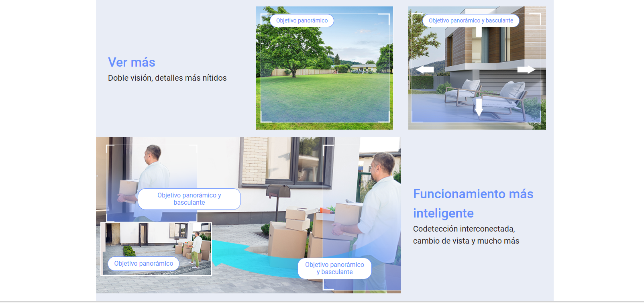Image resolution: width=644 pixels, height=303 pixels.
Task: Click "Objetivo panorámico y basculante" label beside zoomed man
Action: coord(189,199)
